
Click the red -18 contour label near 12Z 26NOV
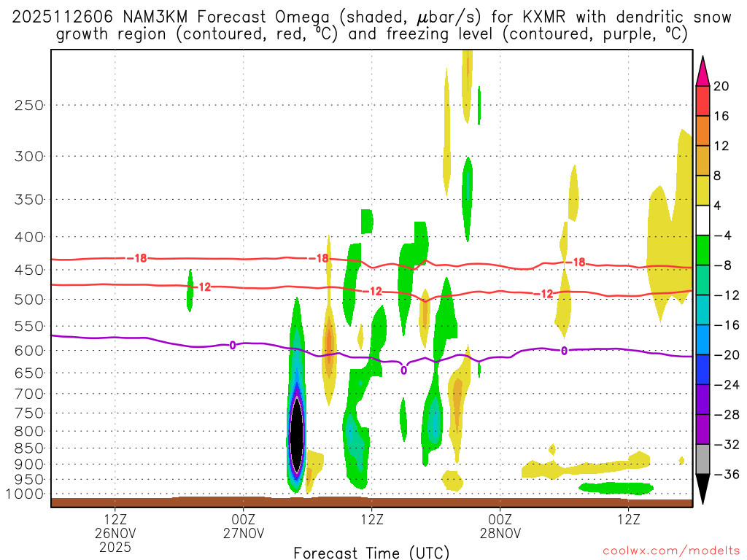[138, 258]
